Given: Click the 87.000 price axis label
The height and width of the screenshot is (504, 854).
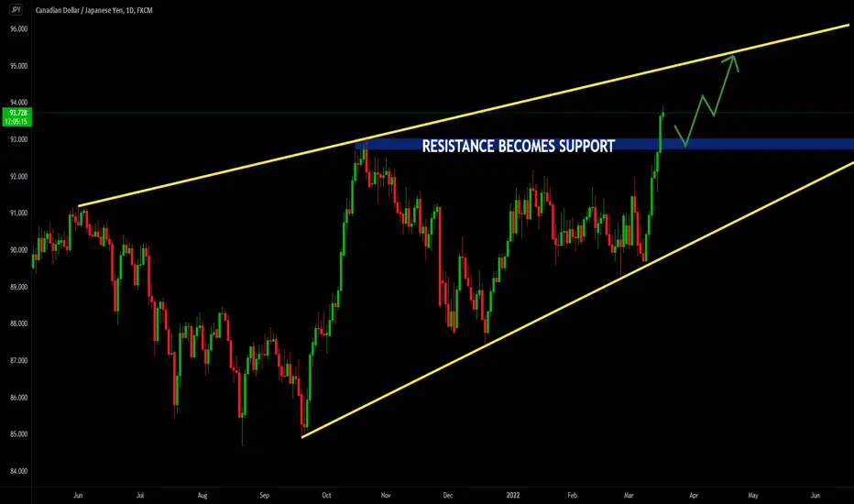Looking at the screenshot, I should pyautogui.click(x=18, y=361).
